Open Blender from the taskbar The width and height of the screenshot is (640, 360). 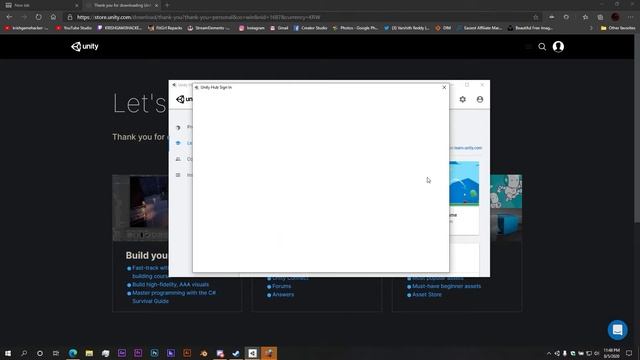[204, 353]
